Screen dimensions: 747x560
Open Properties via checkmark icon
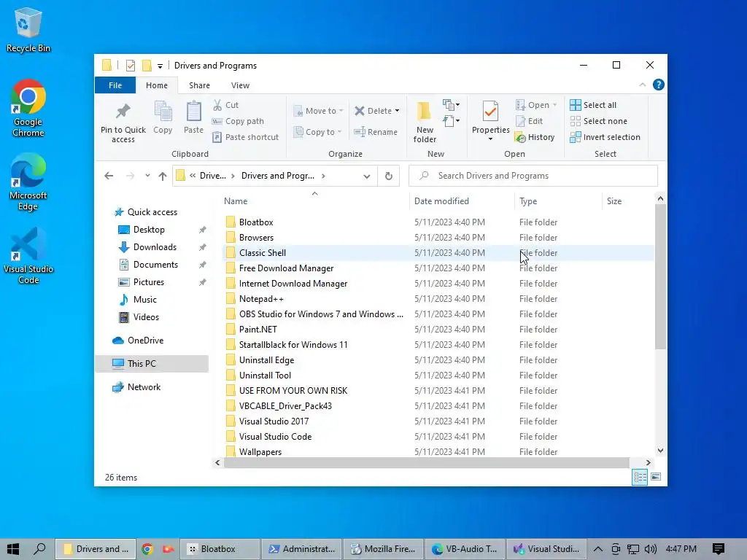[490, 112]
